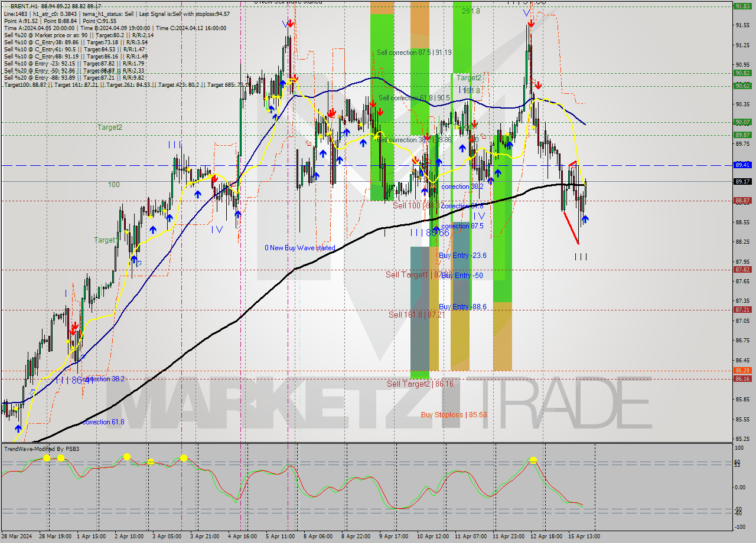Click the 'III 88.66' wave label
The width and height of the screenshot is (756, 543).
(x=430, y=233)
